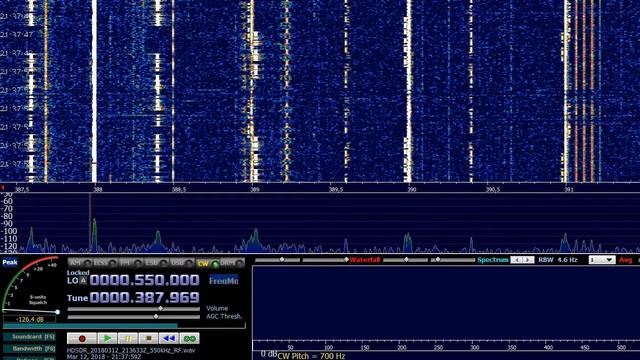
Task: Click the Locked status label
Action: [x=78, y=273]
